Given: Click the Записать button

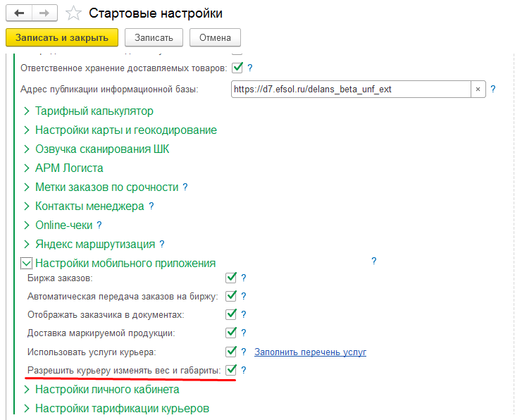Looking at the screenshot, I should coord(154,37).
